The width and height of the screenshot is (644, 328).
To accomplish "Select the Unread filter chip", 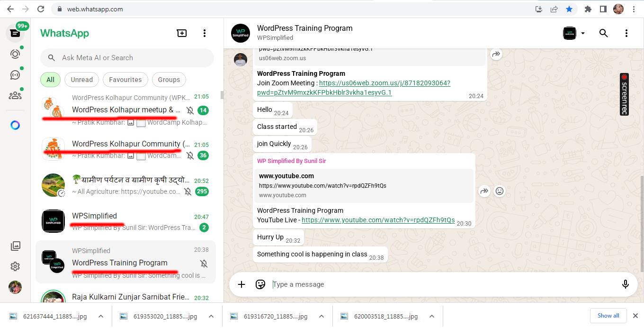I will pos(81,80).
